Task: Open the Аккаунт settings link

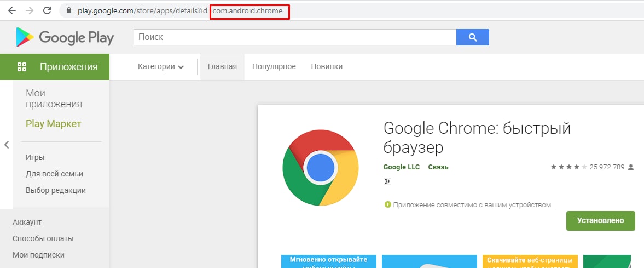Action: (27, 223)
